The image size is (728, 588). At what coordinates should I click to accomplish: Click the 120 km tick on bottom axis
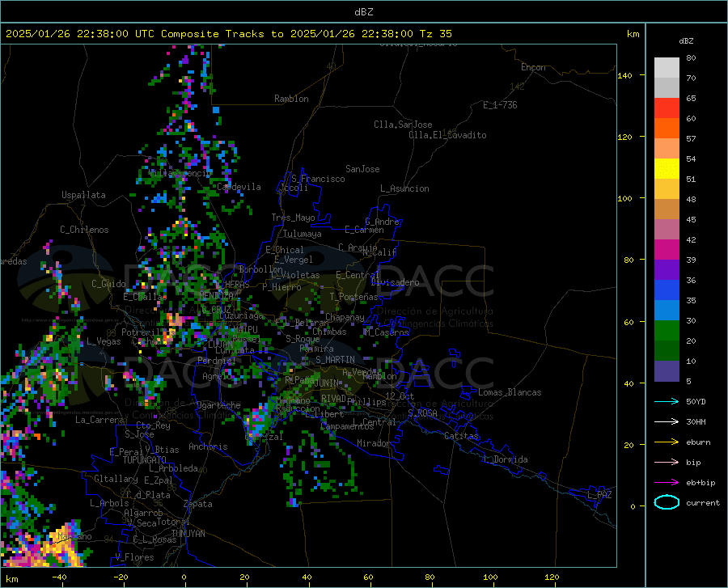[x=552, y=577]
